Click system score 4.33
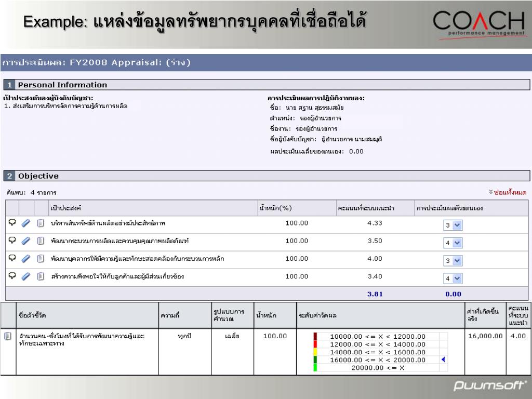Screen dimensions: 532x399 375,223
